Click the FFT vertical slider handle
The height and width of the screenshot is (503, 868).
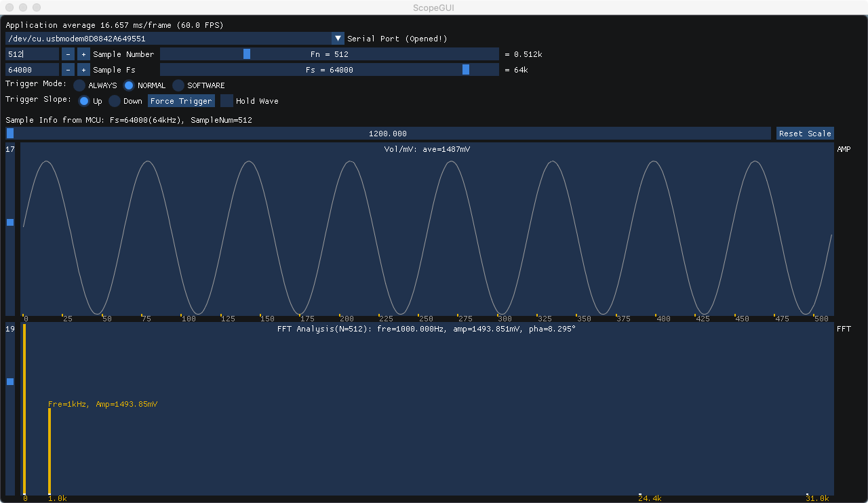[10, 382]
